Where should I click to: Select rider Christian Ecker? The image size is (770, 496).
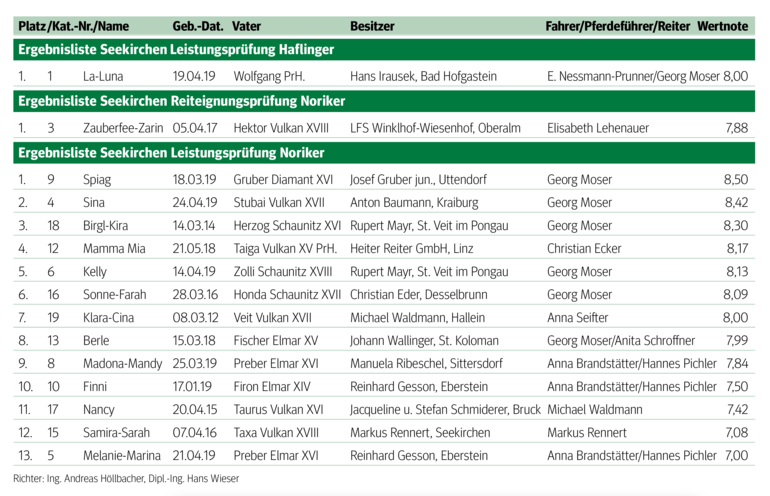point(586,248)
